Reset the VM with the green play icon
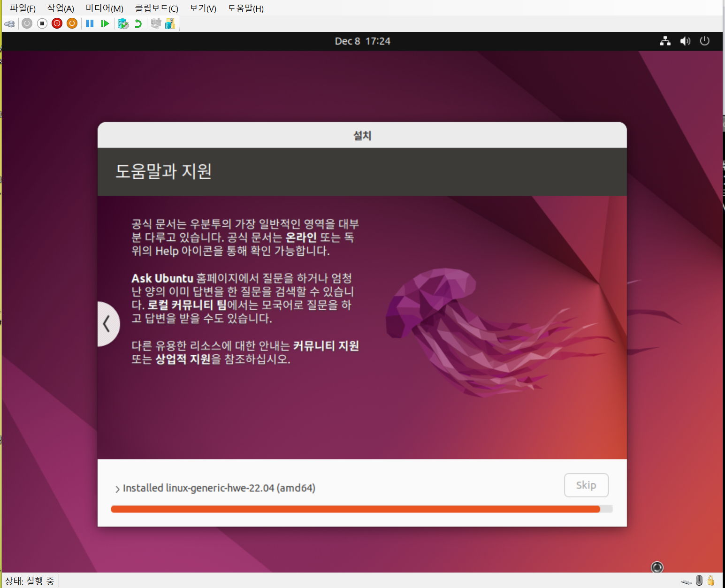The height and width of the screenshot is (588, 725). pos(105,23)
